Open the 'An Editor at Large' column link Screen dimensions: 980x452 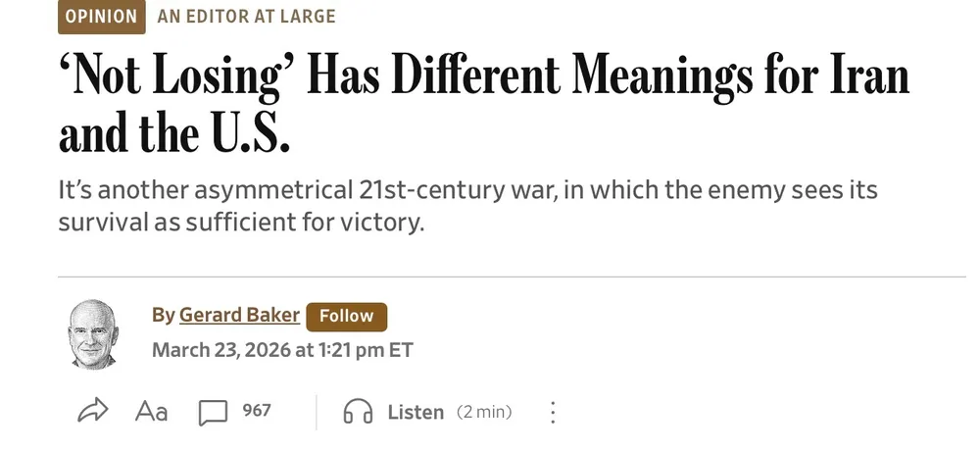(246, 17)
